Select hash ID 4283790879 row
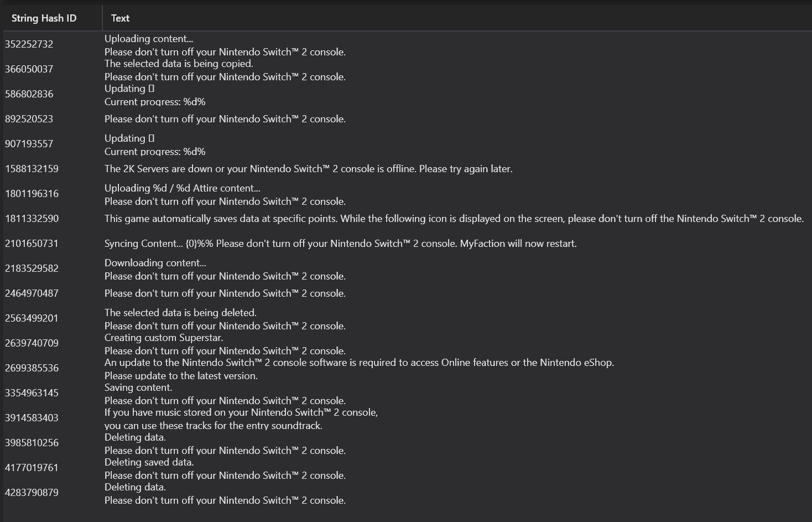Image resolution: width=812 pixels, height=522 pixels. [32, 493]
